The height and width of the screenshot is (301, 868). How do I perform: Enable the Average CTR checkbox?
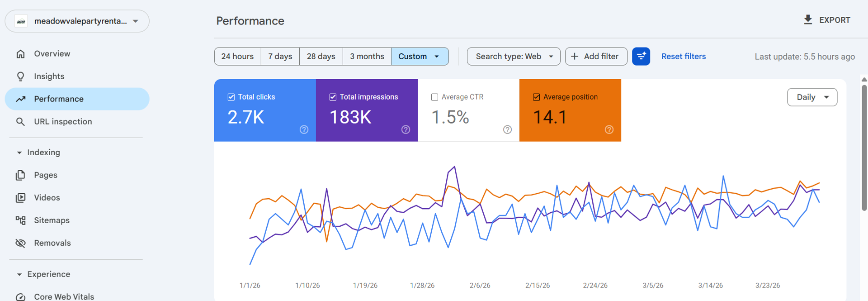[x=434, y=97]
